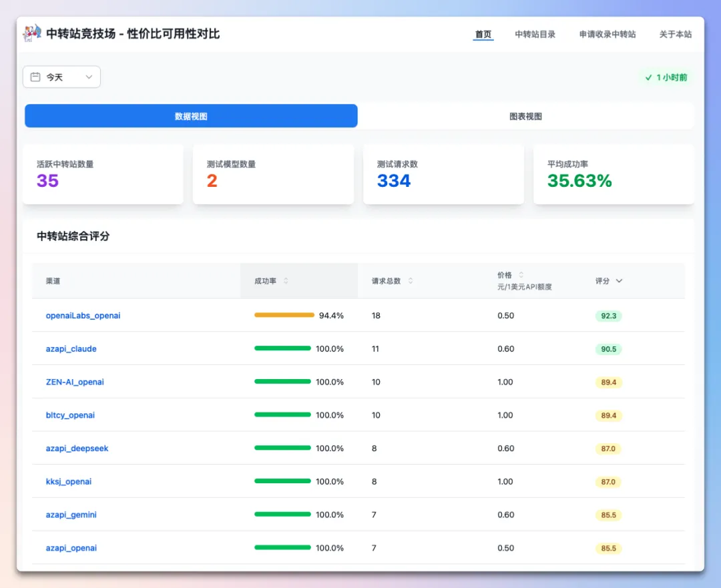
Task: Click the 94.4% success rate text
Action: pyautogui.click(x=331, y=316)
